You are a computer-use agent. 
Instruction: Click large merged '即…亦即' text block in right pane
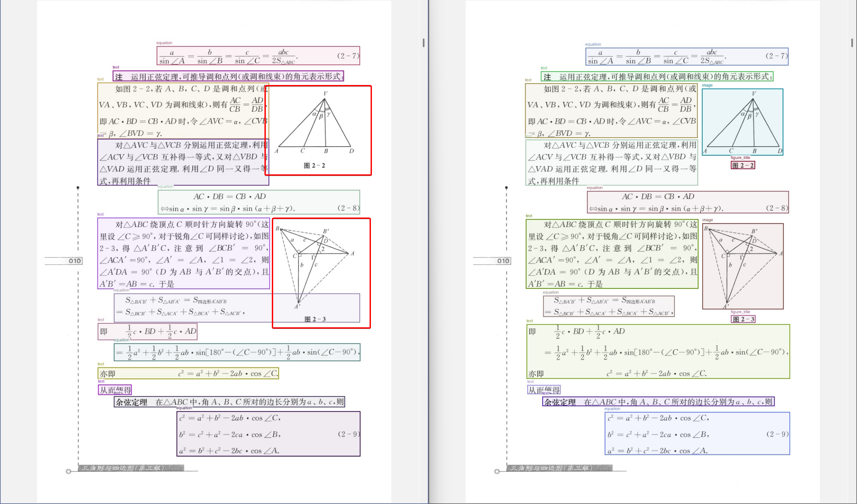[x=658, y=351]
